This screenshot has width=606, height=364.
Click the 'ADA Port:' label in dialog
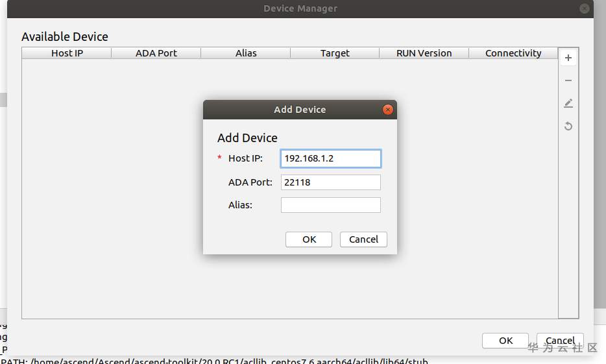[x=250, y=182]
